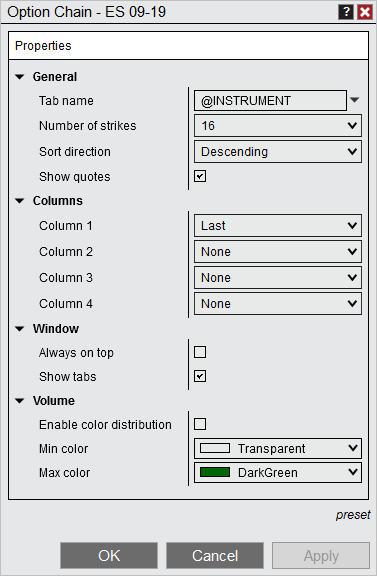Close the Option Chain properties window
Image resolution: width=377 pixels, height=576 pixels.
tap(365, 12)
